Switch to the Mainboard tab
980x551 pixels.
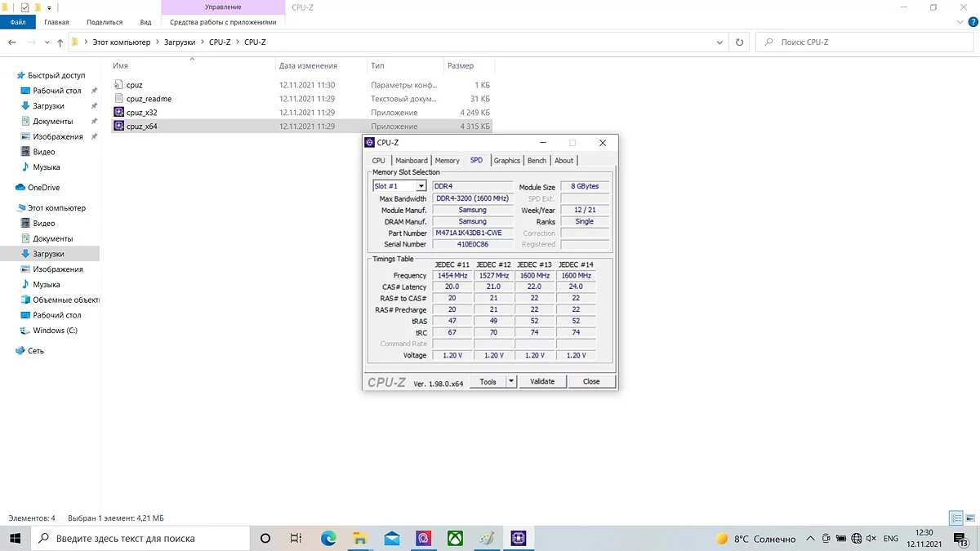pos(411,161)
